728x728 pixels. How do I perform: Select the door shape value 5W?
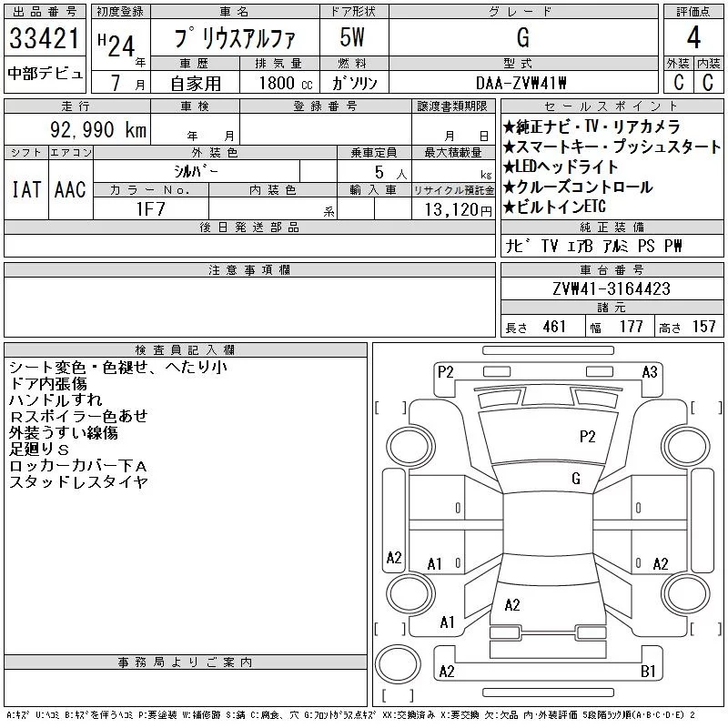coord(352,37)
